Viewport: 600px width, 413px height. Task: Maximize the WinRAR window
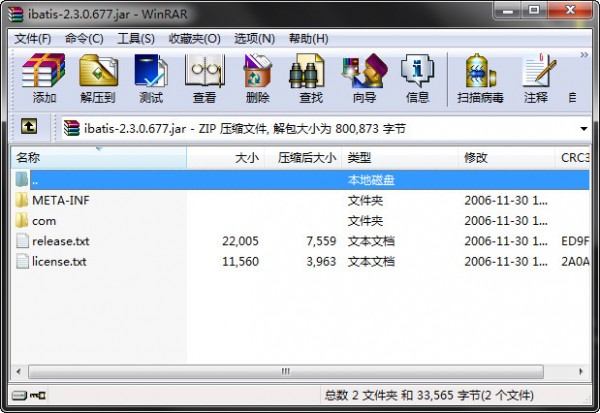pyautogui.click(x=534, y=10)
